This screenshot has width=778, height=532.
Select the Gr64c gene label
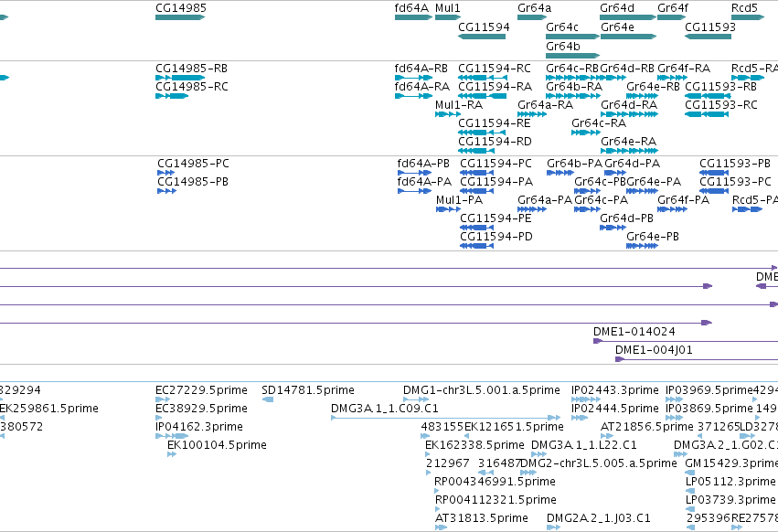pos(561,27)
